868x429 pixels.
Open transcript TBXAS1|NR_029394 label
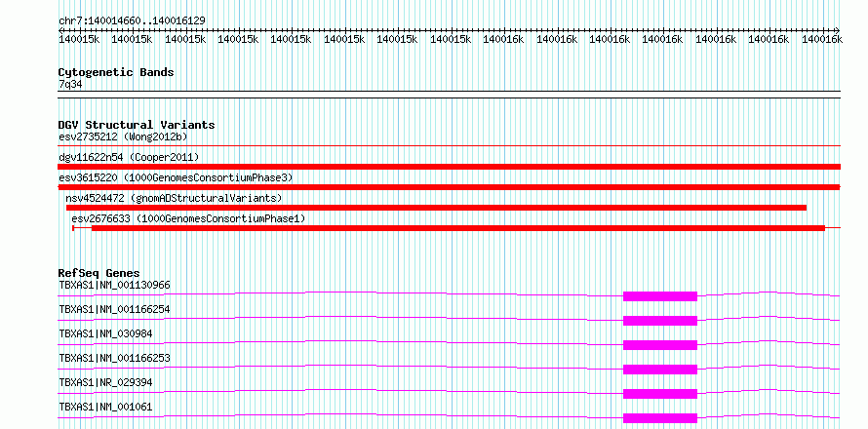(x=105, y=382)
